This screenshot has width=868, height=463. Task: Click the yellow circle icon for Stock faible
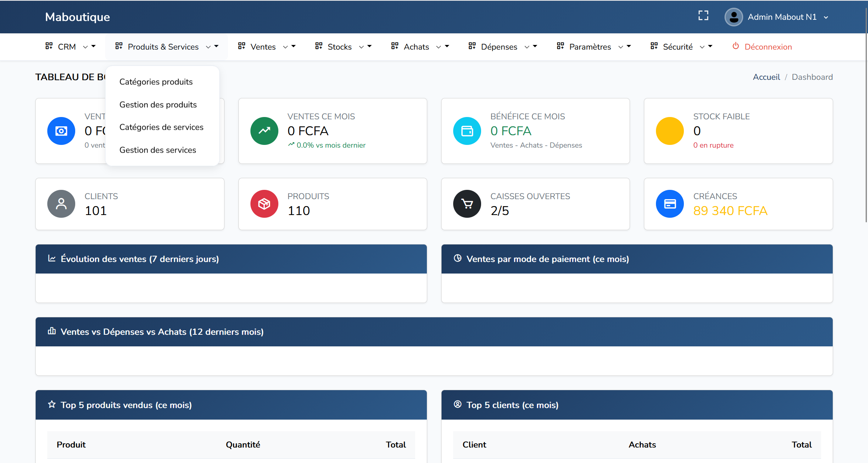(x=670, y=131)
